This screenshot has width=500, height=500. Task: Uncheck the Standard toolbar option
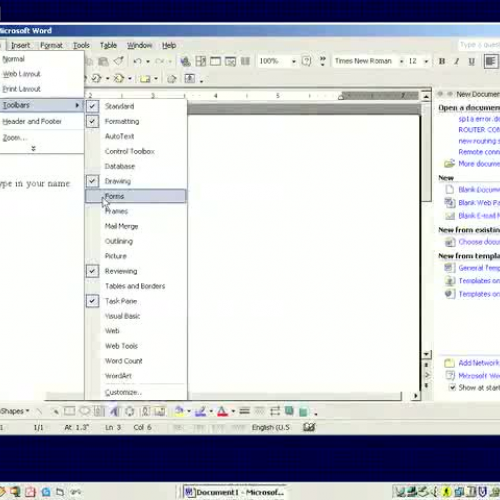pyautogui.click(x=92, y=106)
